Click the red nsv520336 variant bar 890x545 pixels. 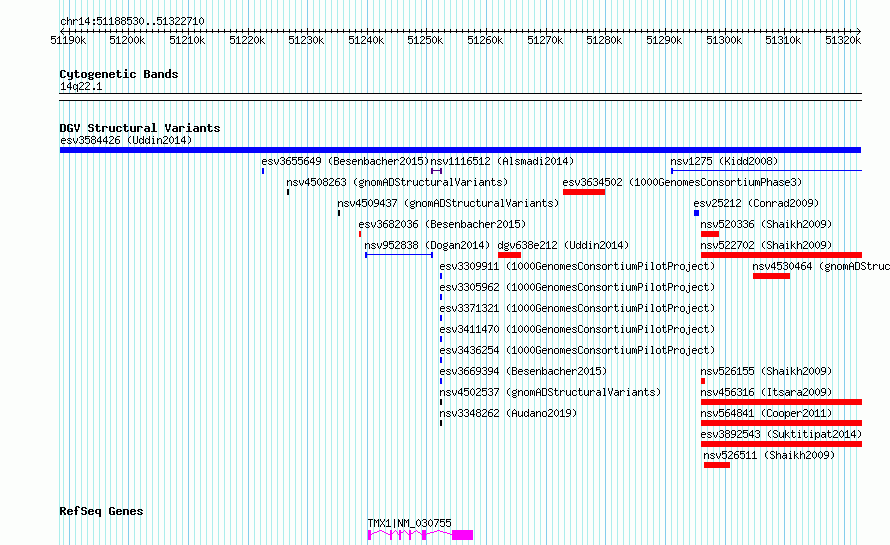click(x=710, y=234)
